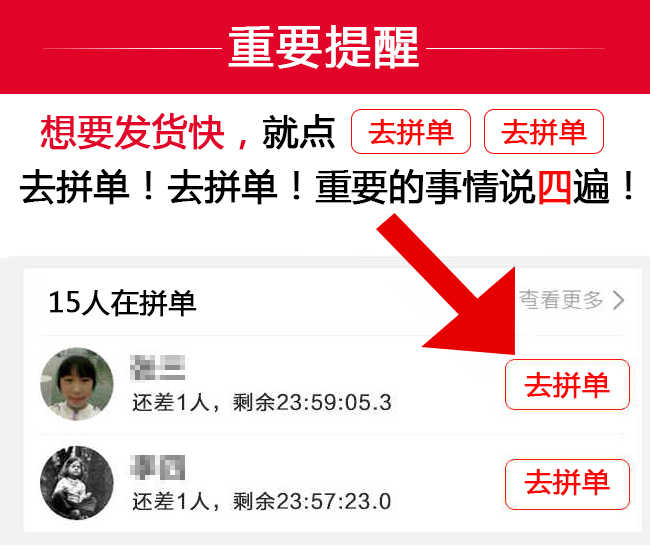650x557 pixels.
Task: Click 去拼单 for the group with 23:57:23.0 remaining
Action: pyautogui.click(x=567, y=483)
